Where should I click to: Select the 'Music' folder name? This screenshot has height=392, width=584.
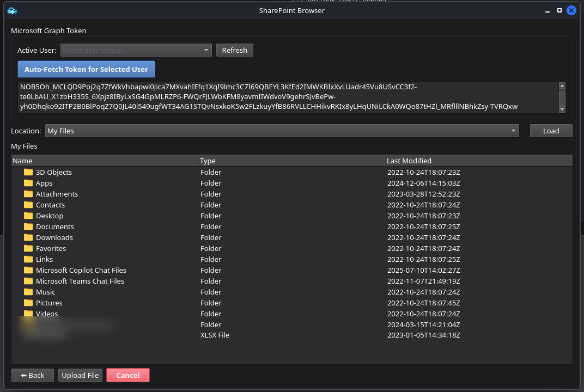tap(45, 292)
